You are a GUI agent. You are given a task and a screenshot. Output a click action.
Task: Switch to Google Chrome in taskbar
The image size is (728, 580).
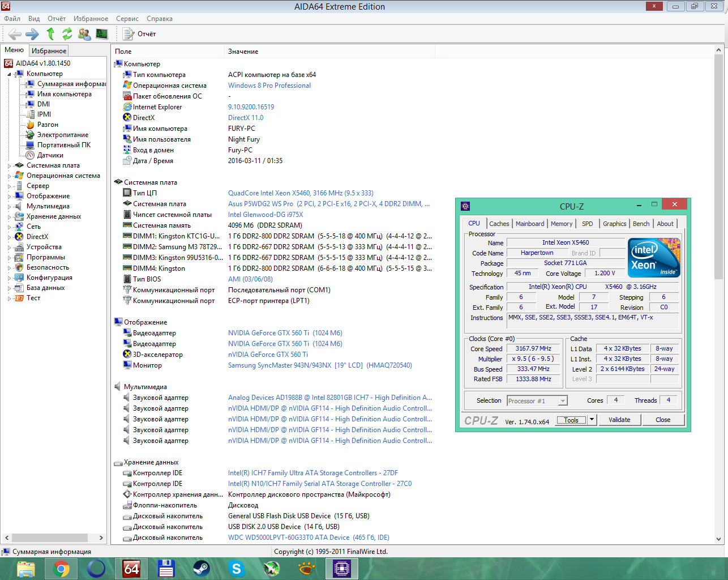pos(61,568)
